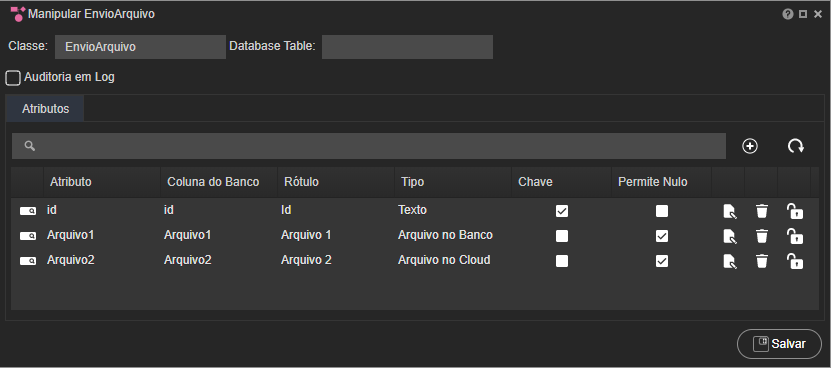Open the edit icon for Arquivo1
Image resolution: width=831 pixels, height=368 pixels.
[730, 236]
